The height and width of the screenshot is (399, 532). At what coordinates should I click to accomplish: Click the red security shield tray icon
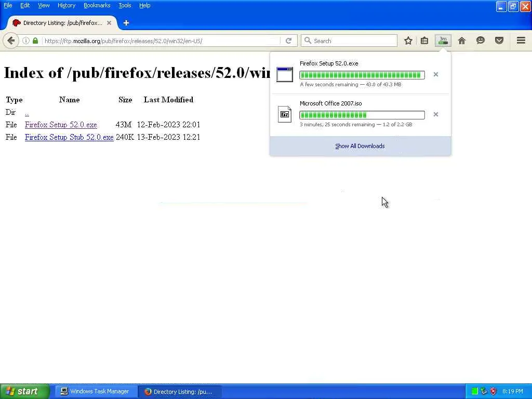click(494, 392)
